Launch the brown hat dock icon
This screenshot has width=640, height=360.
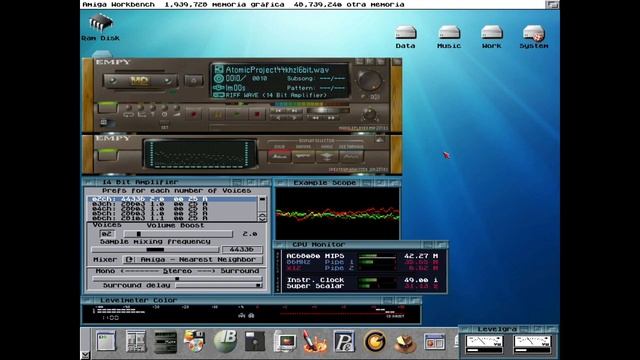click(x=405, y=343)
